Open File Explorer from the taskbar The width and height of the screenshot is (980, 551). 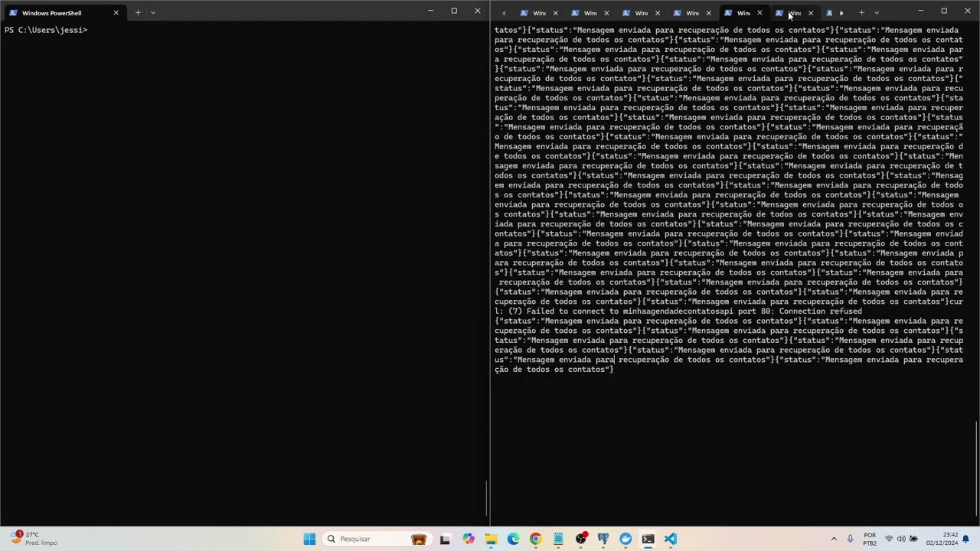coord(491,539)
